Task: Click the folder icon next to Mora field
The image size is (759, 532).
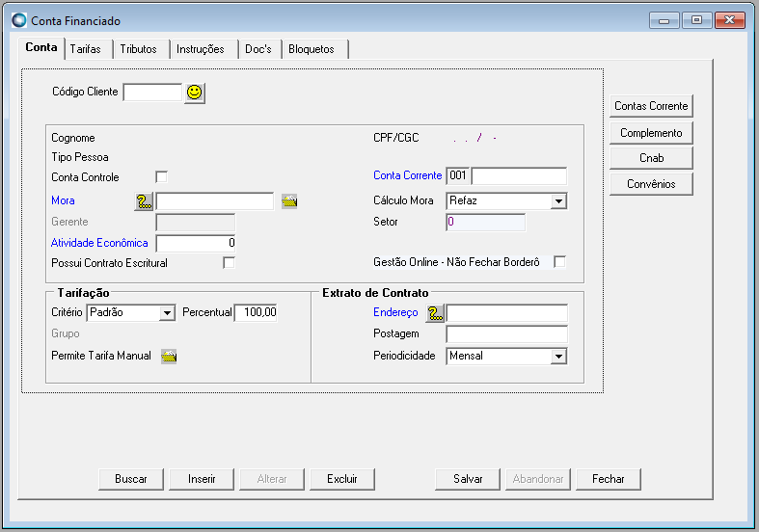Action: (x=289, y=200)
